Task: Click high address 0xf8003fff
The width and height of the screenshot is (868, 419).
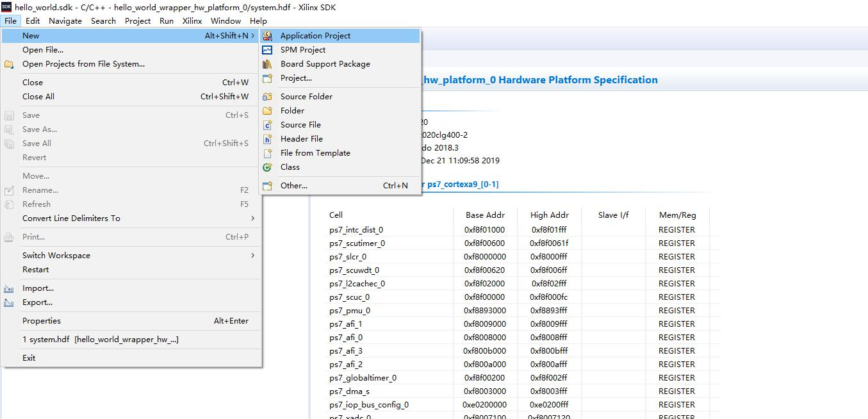Action: pyautogui.click(x=549, y=391)
